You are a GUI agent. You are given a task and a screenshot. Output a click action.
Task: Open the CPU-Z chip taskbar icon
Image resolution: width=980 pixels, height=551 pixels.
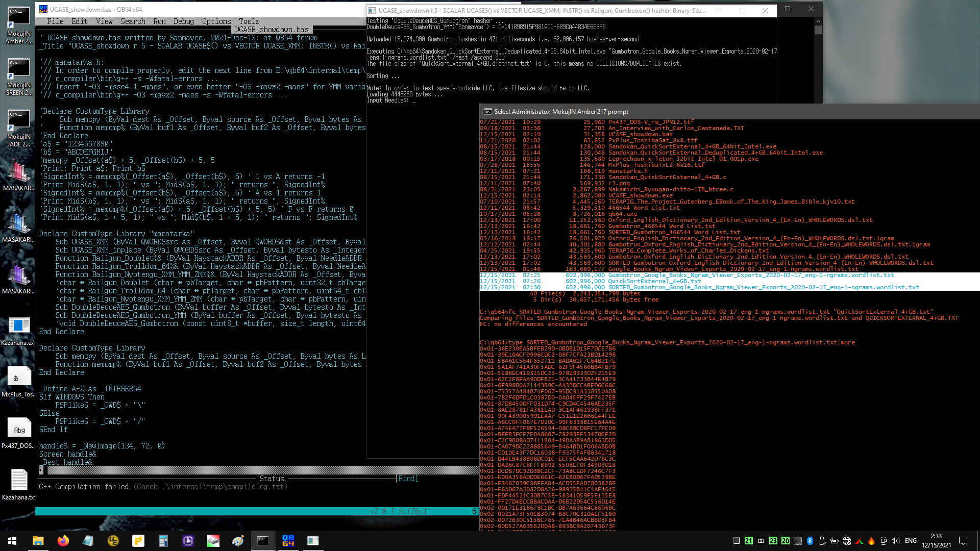(188, 540)
